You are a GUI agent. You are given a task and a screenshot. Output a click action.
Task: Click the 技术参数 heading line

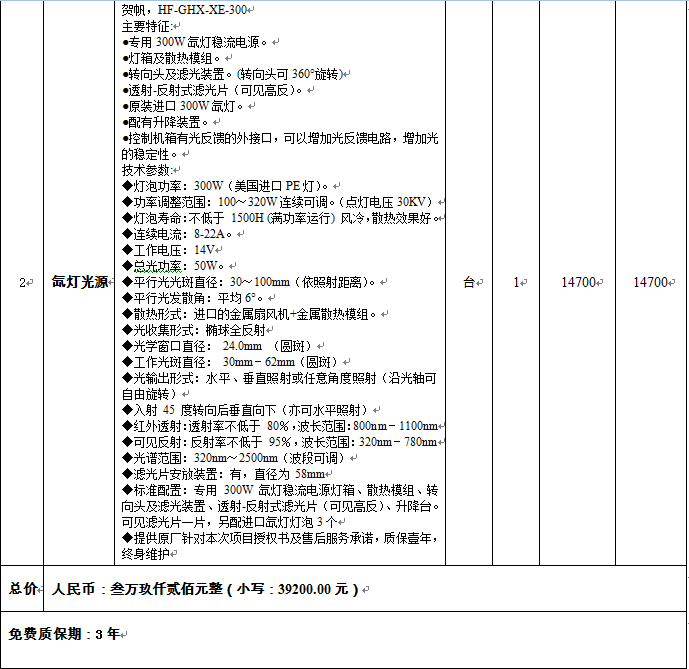[x=146, y=170]
